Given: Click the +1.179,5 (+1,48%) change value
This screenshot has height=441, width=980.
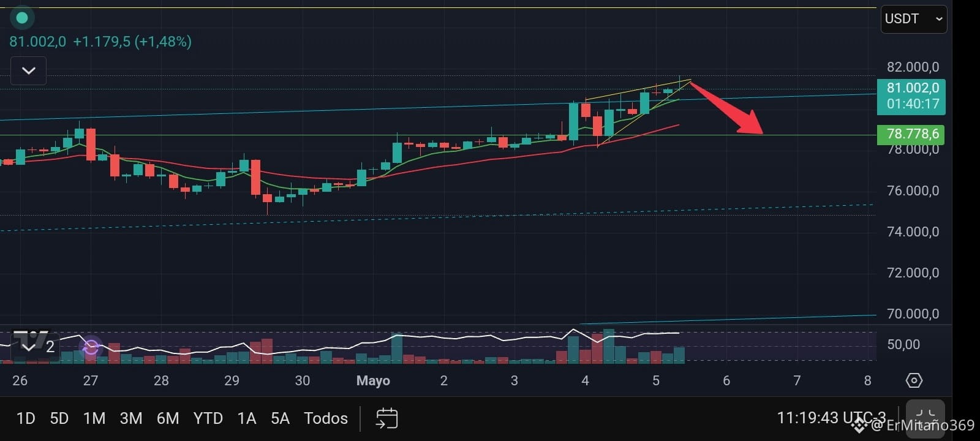Looking at the screenshot, I should [x=132, y=42].
